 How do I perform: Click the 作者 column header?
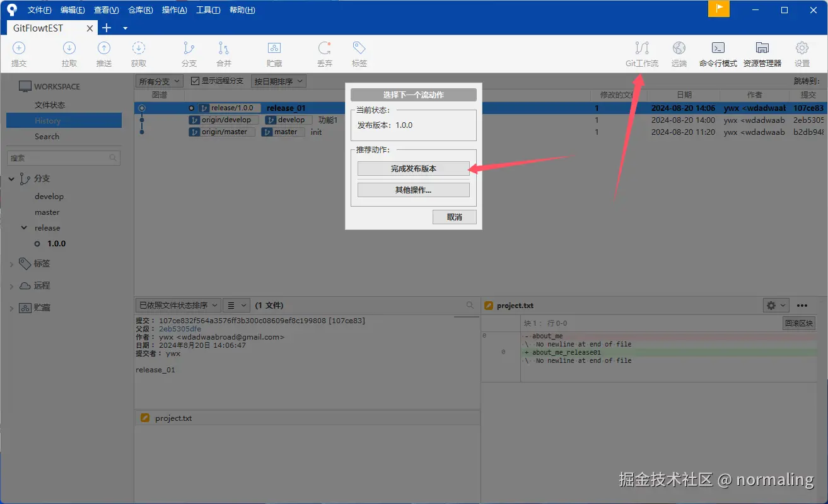(x=755, y=94)
